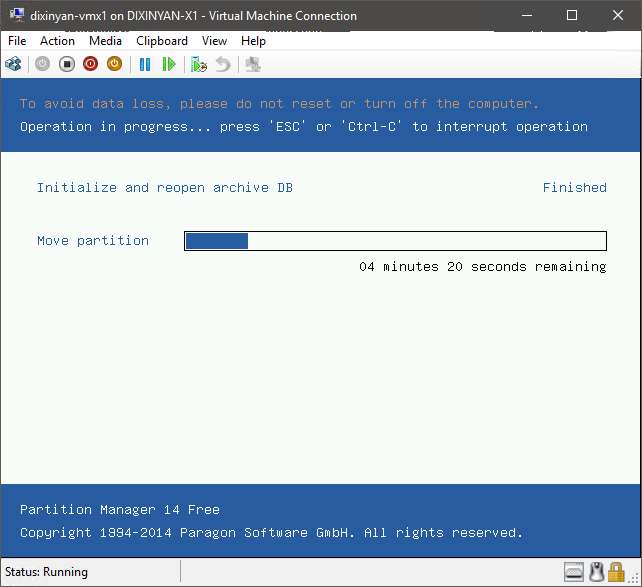
Task: Save VM state with the orange power icon
Action: [115, 64]
